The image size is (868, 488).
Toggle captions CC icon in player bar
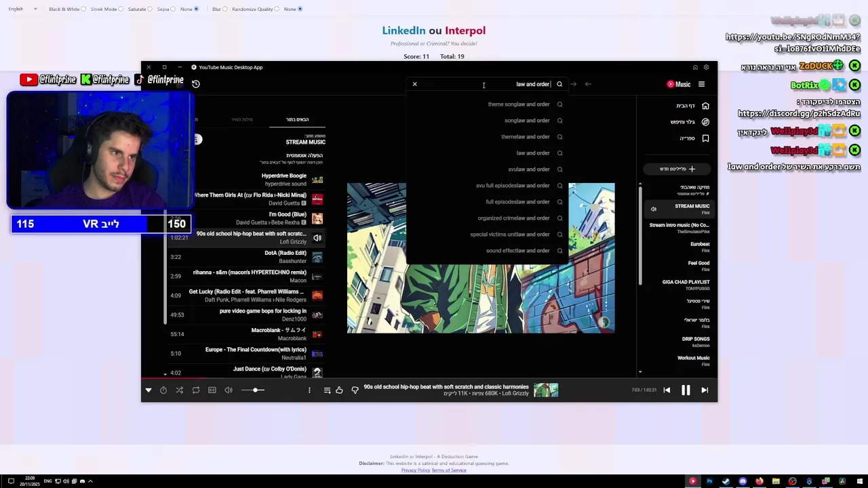[212, 390]
